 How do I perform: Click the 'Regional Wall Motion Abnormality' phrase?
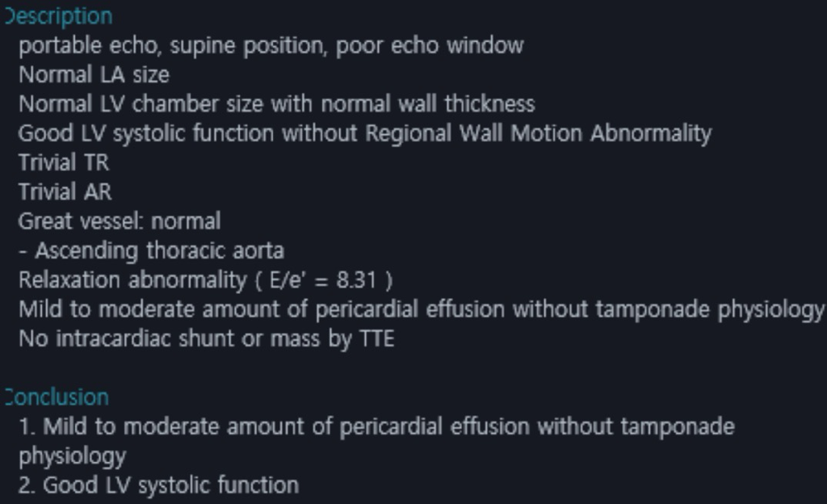coord(538,133)
